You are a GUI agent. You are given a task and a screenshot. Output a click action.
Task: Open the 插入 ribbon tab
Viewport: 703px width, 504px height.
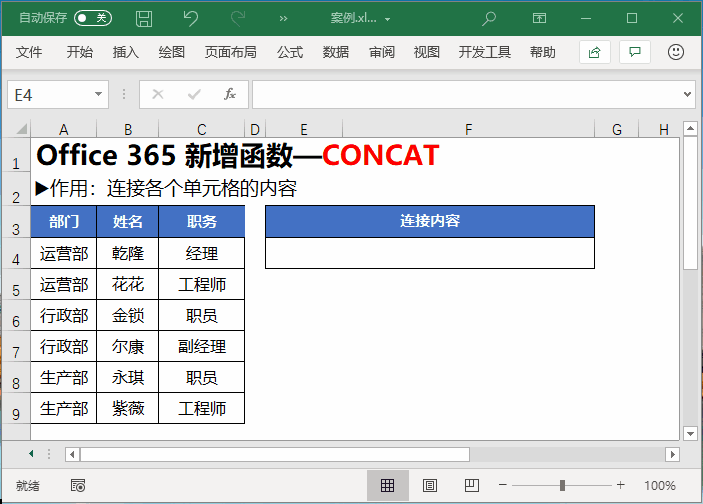tap(126, 52)
